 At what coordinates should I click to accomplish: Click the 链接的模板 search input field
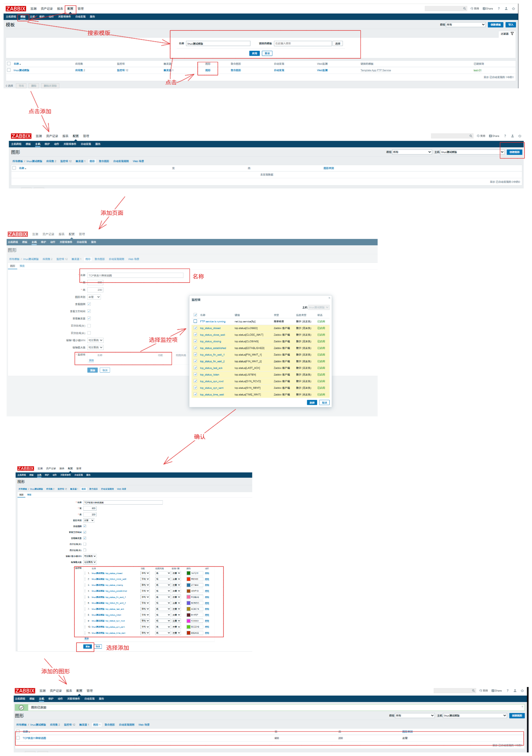303,44
